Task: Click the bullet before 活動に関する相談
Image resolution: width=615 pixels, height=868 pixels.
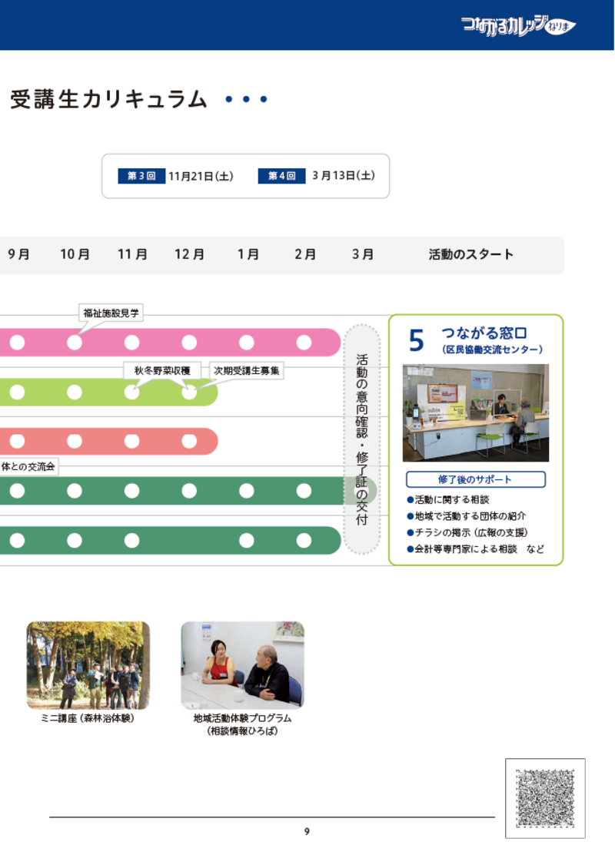Action: (x=410, y=500)
